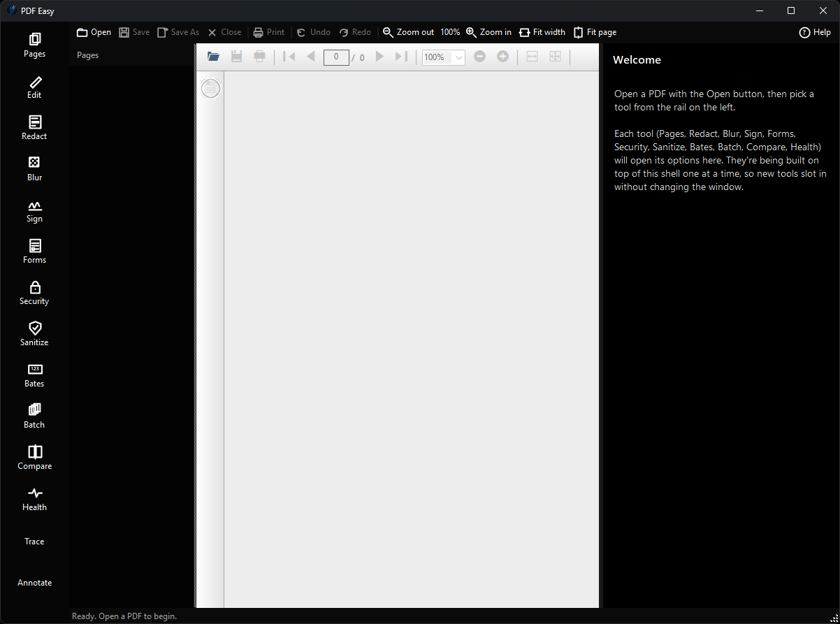The width and height of the screenshot is (840, 624).
Task: Click the viewer's save disk icon
Action: (237, 57)
